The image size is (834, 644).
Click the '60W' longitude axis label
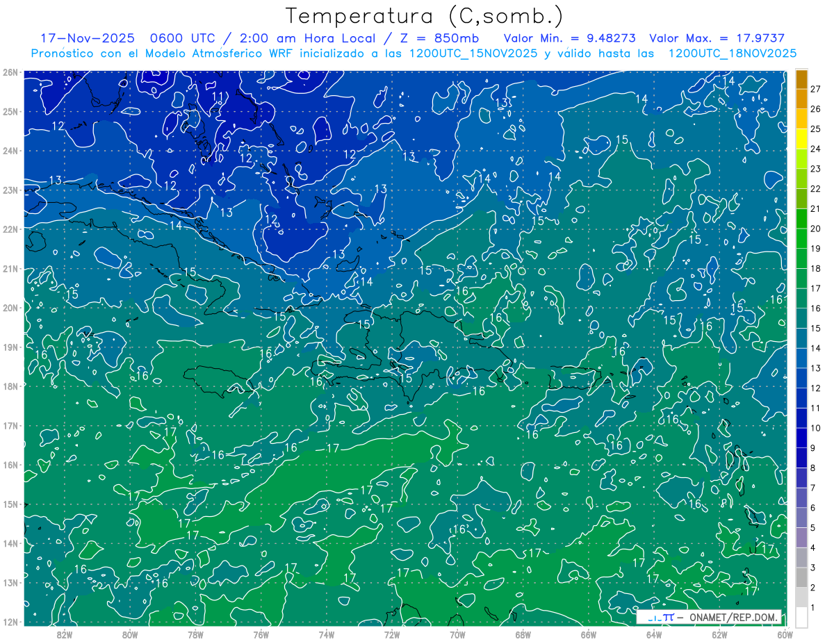pos(785,634)
